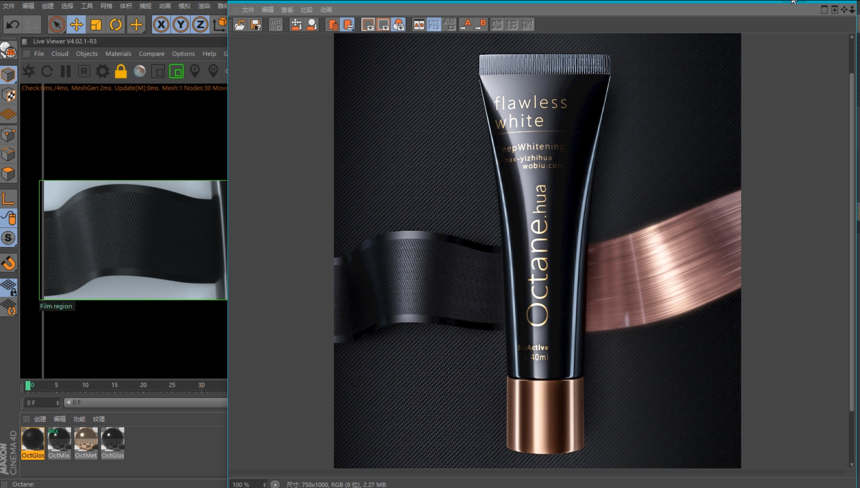Screen dimensions: 860x488
Task: Click the save image floppy icon
Action: pyautogui.click(x=256, y=25)
